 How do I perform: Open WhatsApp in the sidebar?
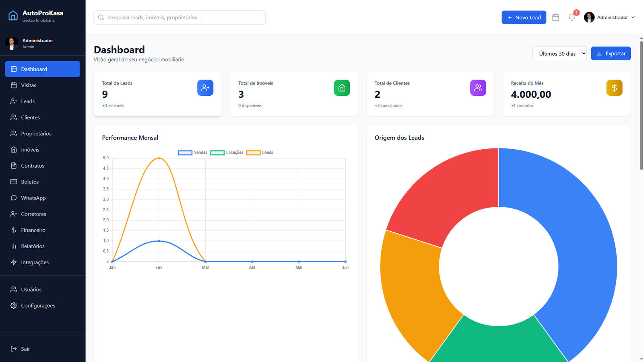33,198
